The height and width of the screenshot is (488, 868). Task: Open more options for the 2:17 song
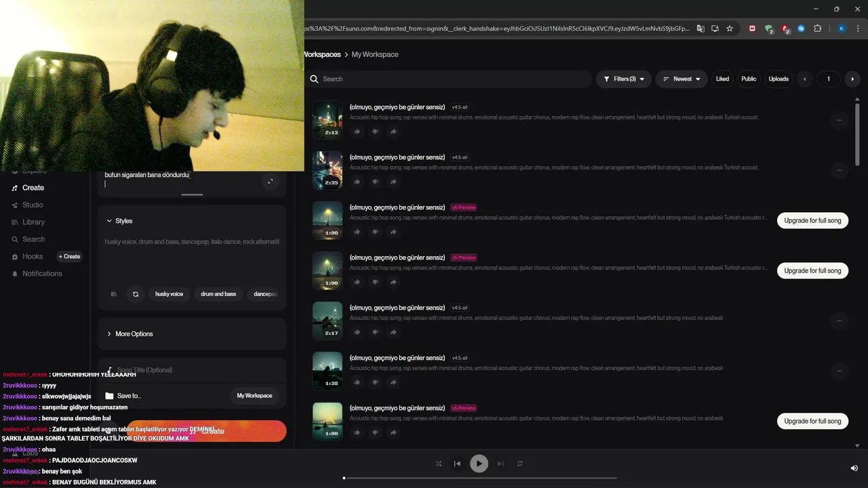coord(840,321)
